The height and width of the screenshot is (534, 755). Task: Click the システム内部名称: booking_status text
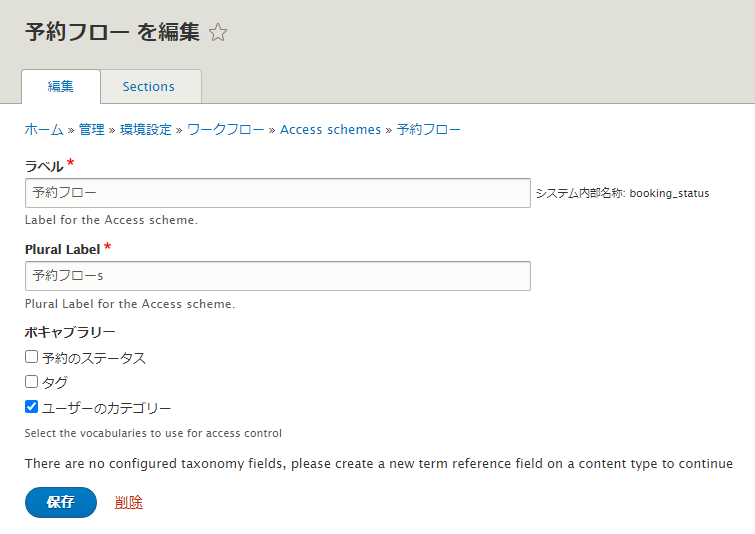pos(622,193)
